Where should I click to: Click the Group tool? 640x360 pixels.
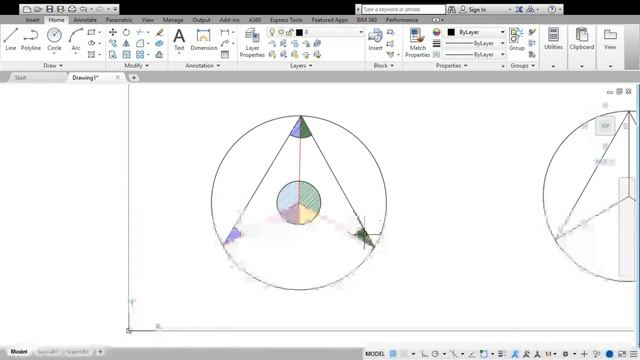(x=516, y=40)
